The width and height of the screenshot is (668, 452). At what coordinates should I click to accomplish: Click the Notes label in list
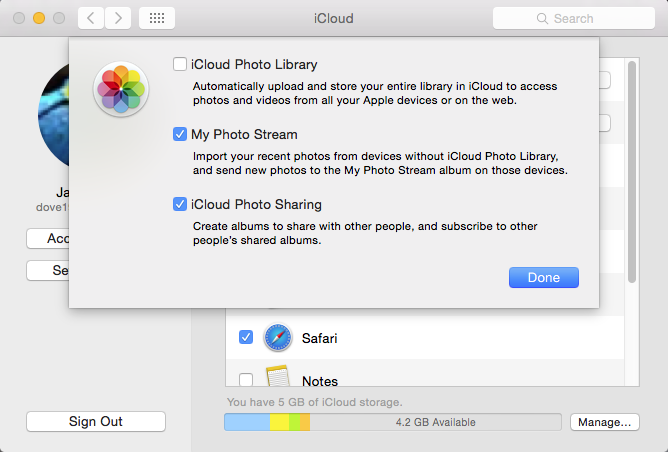[x=320, y=381]
